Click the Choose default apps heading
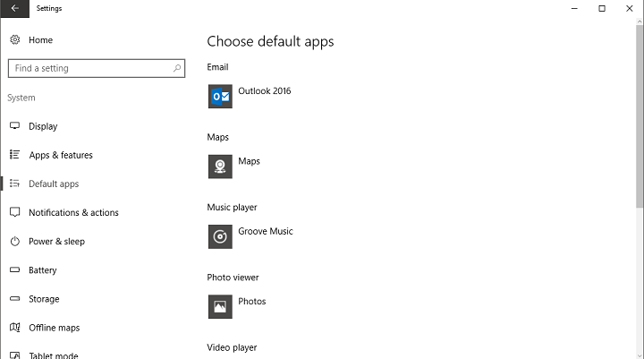The height and width of the screenshot is (359, 644). 270,41
